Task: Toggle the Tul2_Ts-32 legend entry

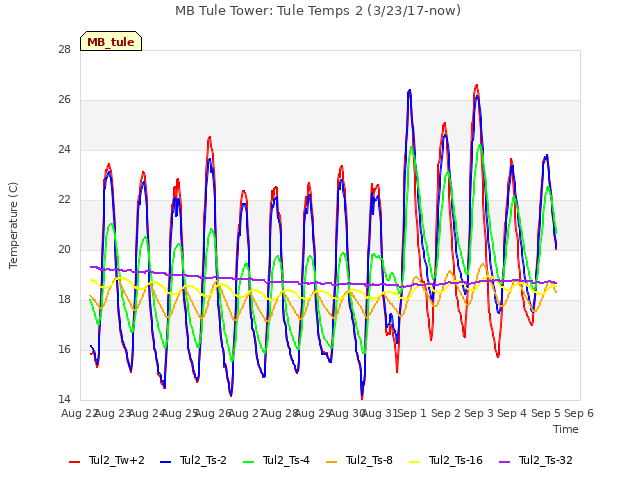Action: coord(536,460)
